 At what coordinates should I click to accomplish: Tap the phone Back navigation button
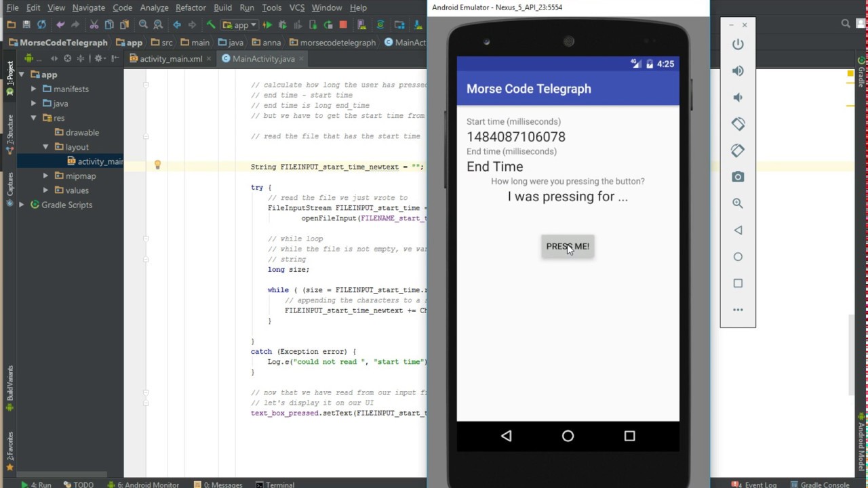pyautogui.click(x=506, y=436)
